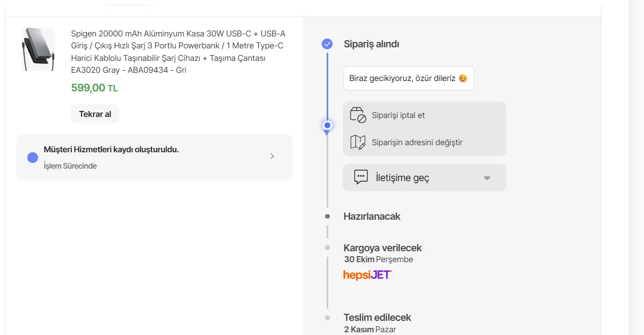Click the Kargoya verilecek timeline dot
The width and height of the screenshot is (644, 335).
click(x=327, y=248)
